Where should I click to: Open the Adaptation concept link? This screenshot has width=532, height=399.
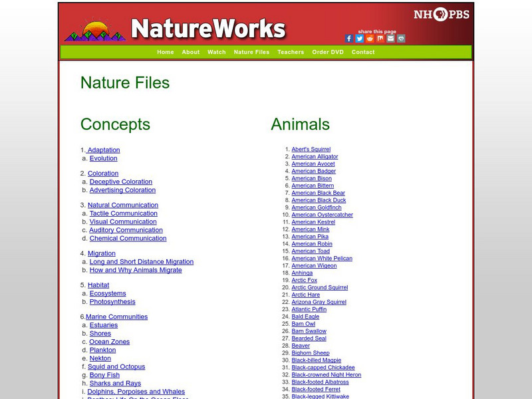(103, 150)
